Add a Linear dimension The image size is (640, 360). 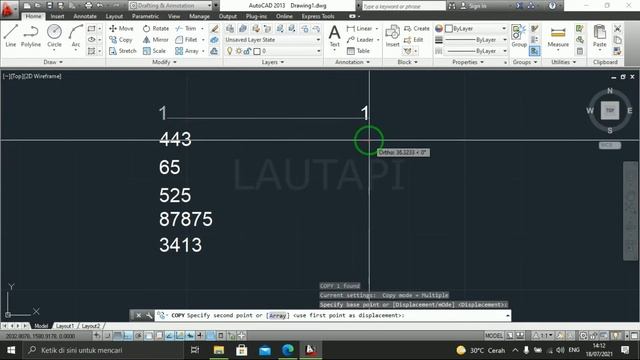360,28
